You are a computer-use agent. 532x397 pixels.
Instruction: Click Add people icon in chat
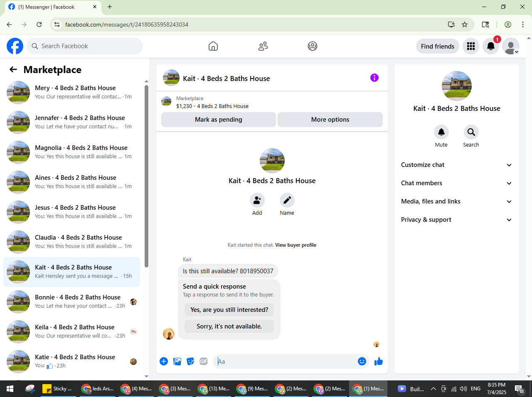(257, 200)
